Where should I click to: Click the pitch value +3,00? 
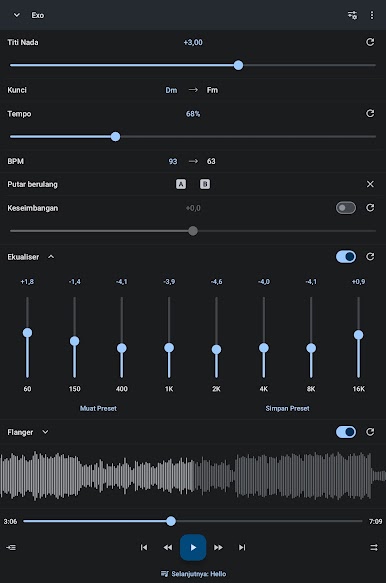click(193, 42)
